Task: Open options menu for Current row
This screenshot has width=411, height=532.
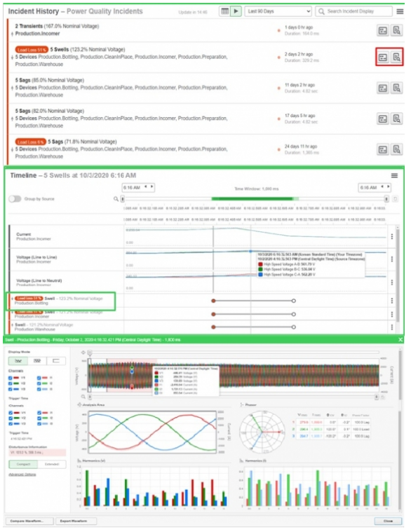Action: tap(391, 236)
